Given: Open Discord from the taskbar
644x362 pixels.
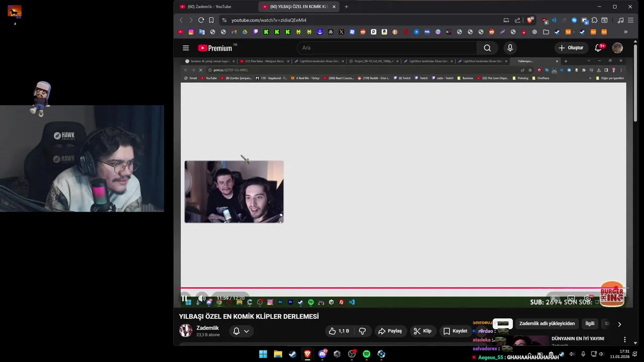Looking at the screenshot, I should pyautogui.click(x=322, y=354).
